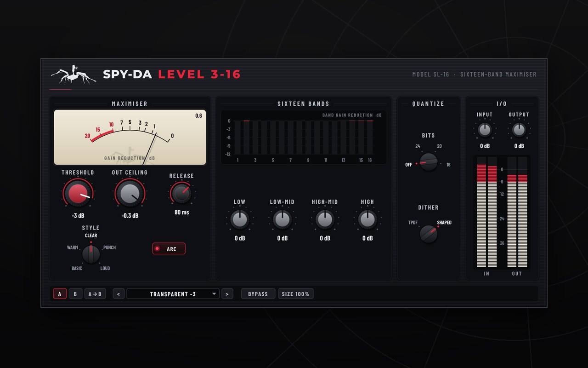588x368 pixels.
Task: Click the spider logo icon
Action: 73,74
